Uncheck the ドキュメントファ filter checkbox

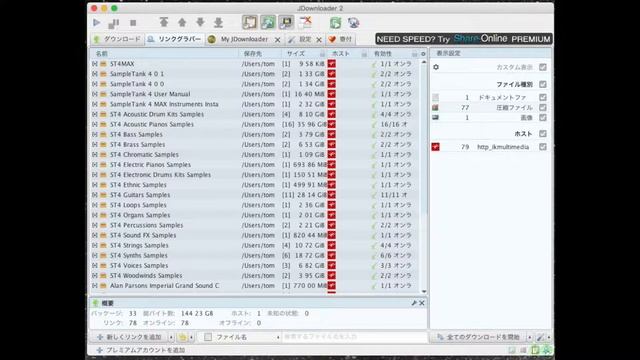[542, 97]
